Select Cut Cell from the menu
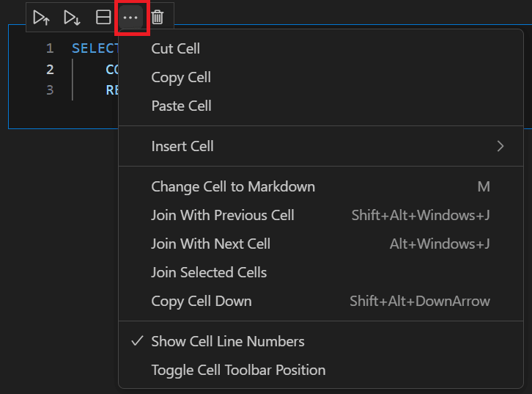 [175, 48]
